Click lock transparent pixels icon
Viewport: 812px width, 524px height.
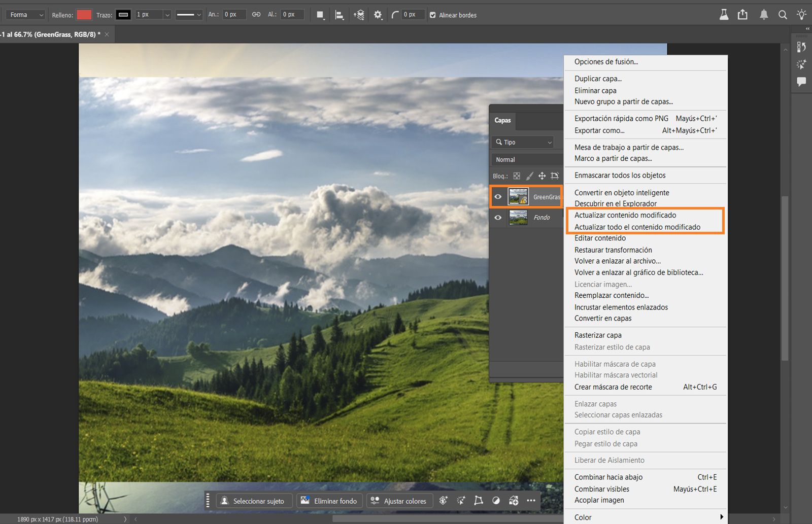tap(517, 176)
